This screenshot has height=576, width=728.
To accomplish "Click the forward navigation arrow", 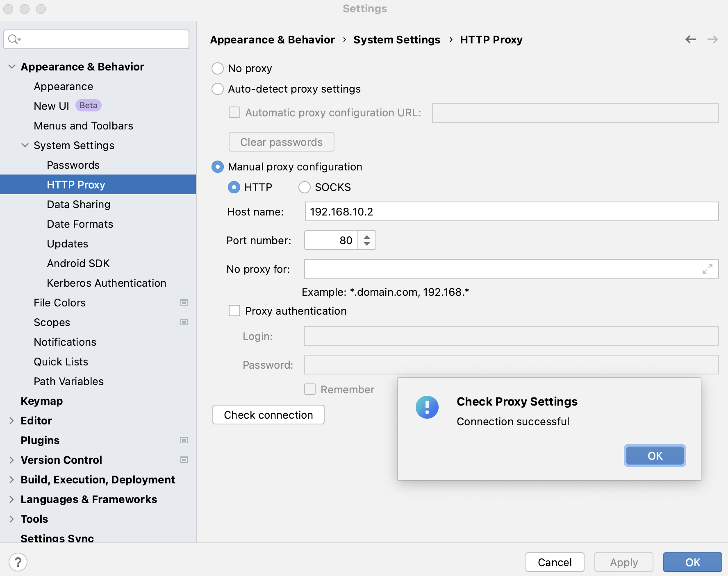I will (713, 39).
